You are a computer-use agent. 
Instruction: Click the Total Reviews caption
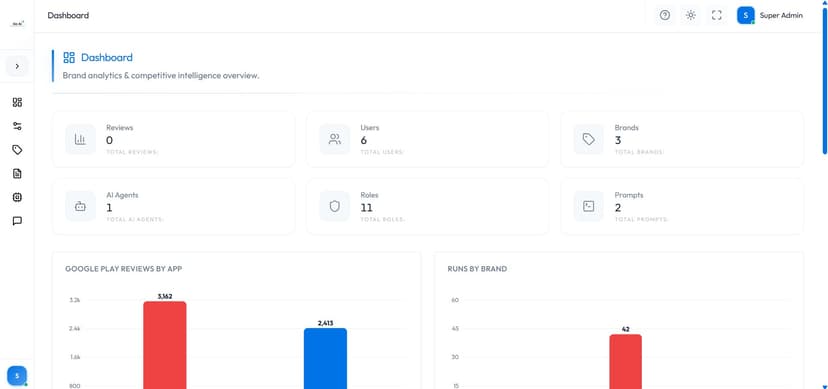133,152
